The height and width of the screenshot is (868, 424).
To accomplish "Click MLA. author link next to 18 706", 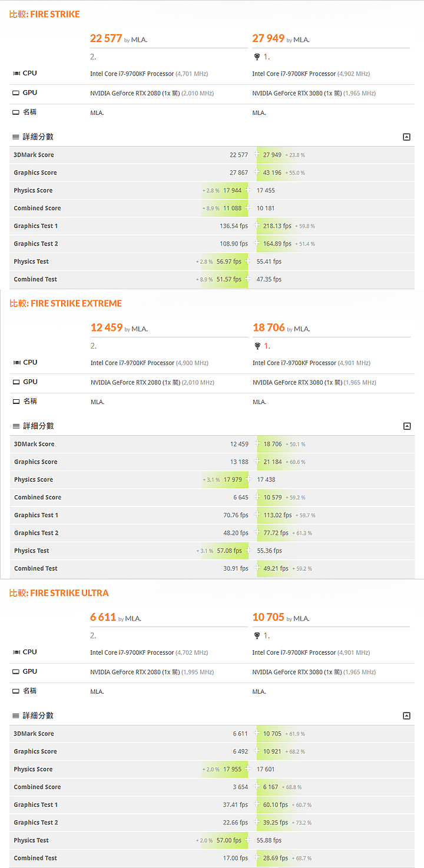I will (x=302, y=329).
